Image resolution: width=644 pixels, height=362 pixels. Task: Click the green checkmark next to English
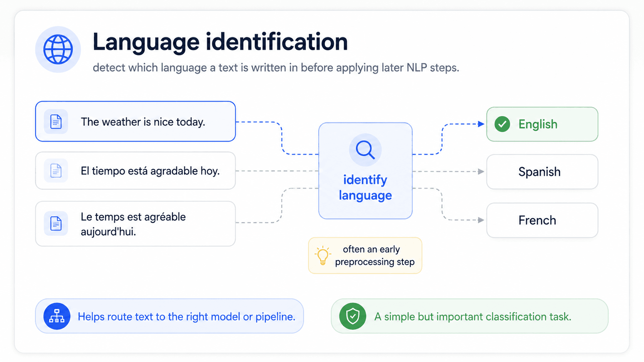[502, 124]
